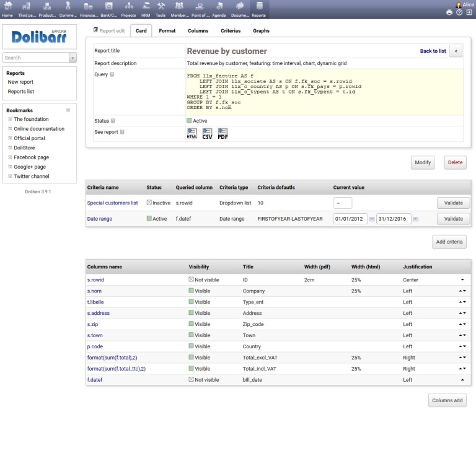The image size is (476, 476).
Task: Open the HTML report output icon
Action: point(192,133)
